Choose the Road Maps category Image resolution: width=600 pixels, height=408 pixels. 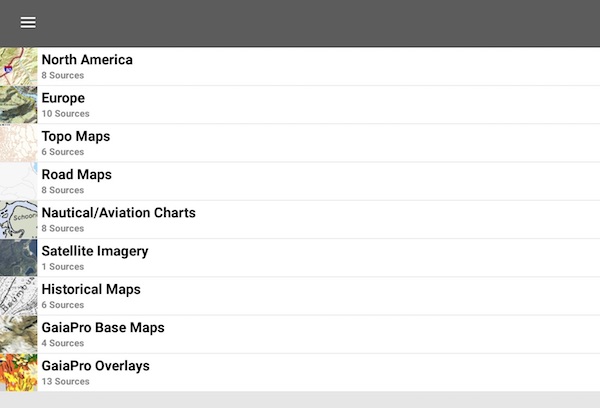[77, 175]
